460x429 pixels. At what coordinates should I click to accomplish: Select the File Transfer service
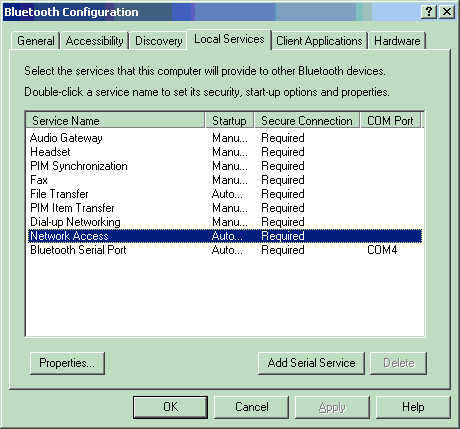coord(225,194)
